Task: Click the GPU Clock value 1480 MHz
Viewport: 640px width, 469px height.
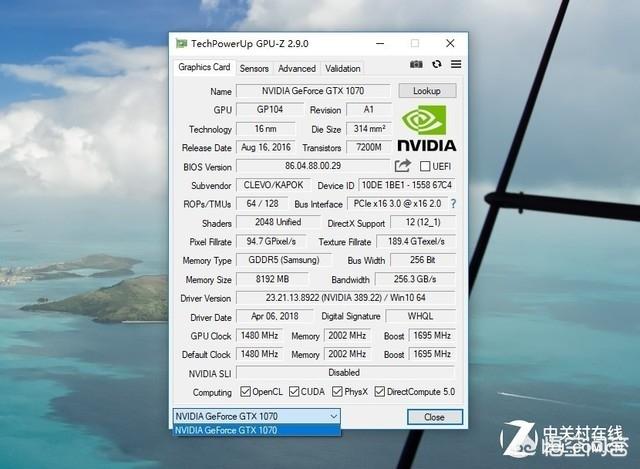Action: [x=259, y=336]
